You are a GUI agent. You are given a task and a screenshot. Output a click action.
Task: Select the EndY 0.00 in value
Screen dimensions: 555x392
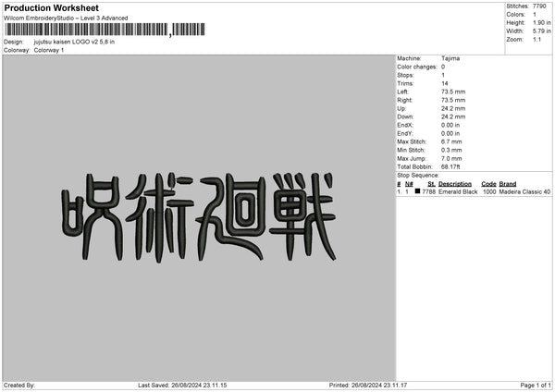[450, 134]
